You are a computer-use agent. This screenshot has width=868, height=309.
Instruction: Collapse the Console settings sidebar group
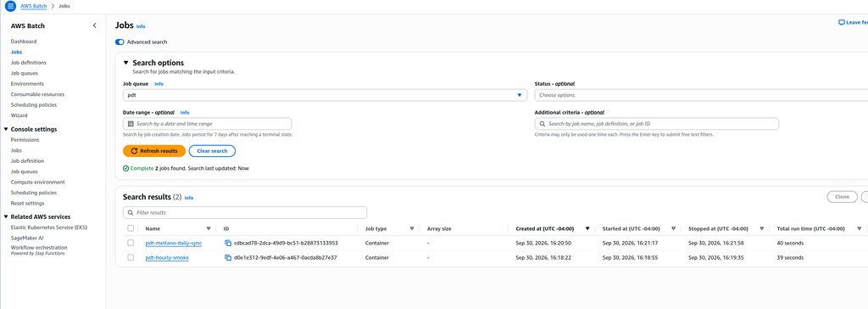pyautogui.click(x=6, y=129)
